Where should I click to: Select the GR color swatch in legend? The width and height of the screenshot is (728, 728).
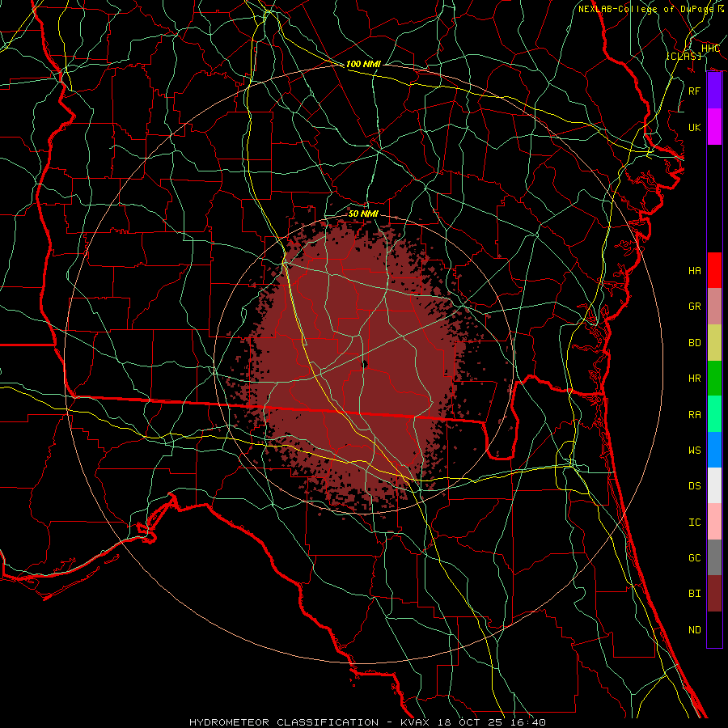(x=714, y=306)
